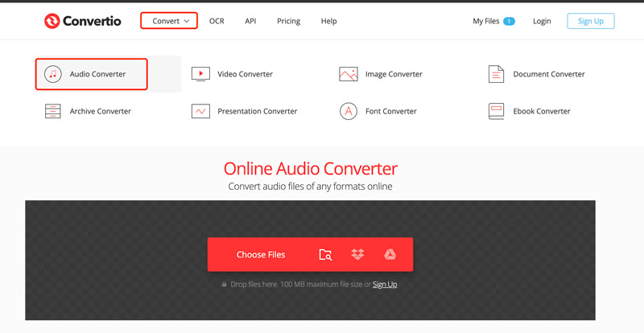
Task: Open the Login link
Action: 542,21
